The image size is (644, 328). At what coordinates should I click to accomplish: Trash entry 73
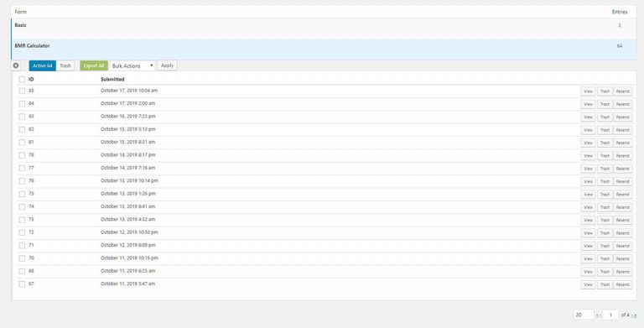pos(605,221)
